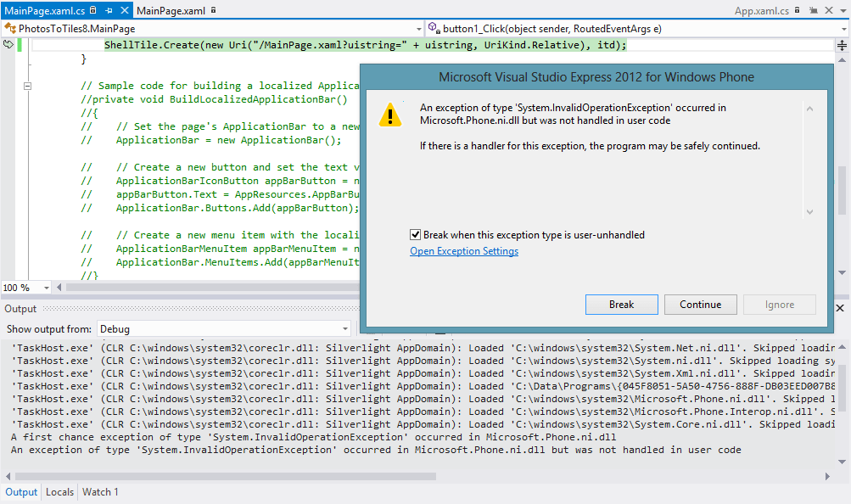The width and height of the screenshot is (851, 504).
Task: Click the exception dialog title bar
Action: tap(596, 77)
